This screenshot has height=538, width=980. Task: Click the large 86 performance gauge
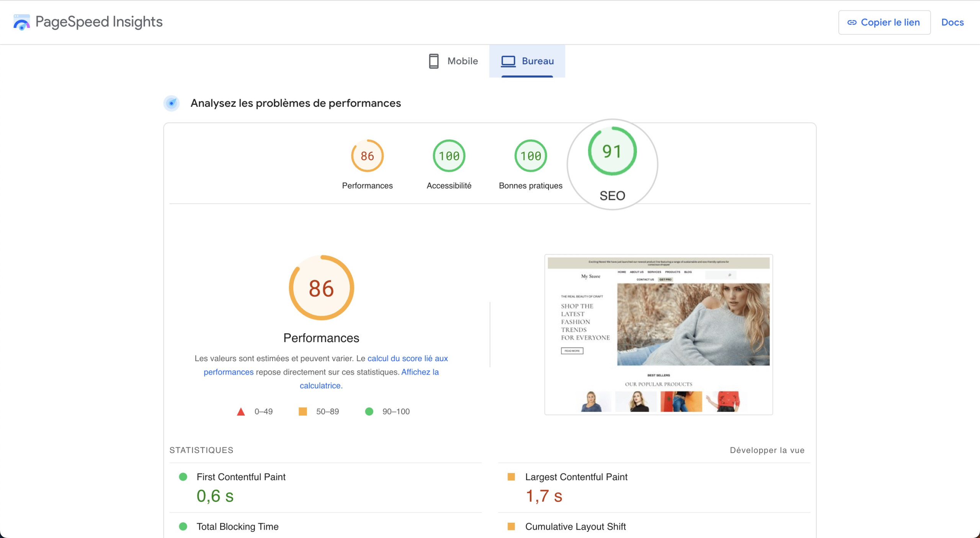coord(321,288)
